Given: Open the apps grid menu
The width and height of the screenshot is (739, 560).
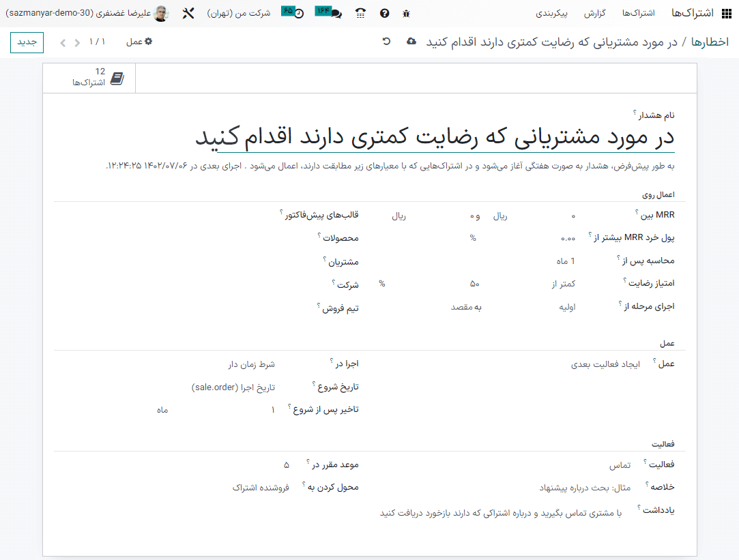Looking at the screenshot, I should tap(725, 12).
